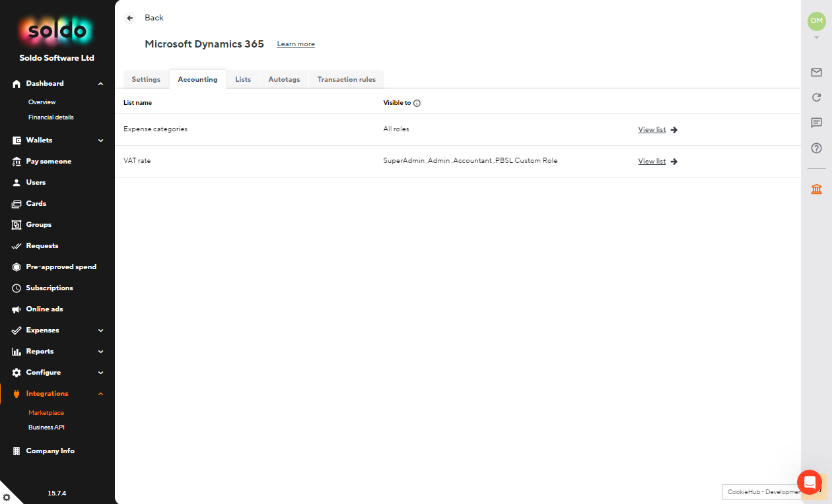The image size is (832, 504).
Task: Click the back arrow icon
Action: point(130,18)
